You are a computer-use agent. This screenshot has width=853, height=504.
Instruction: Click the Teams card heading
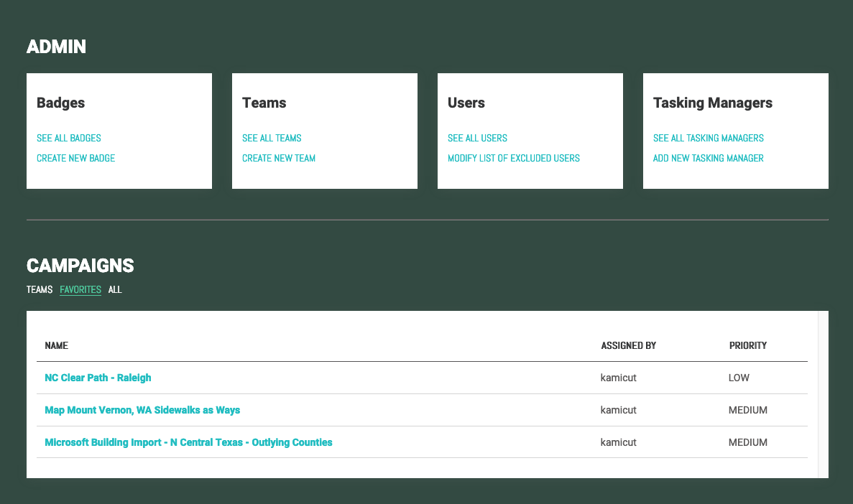pos(264,103)
